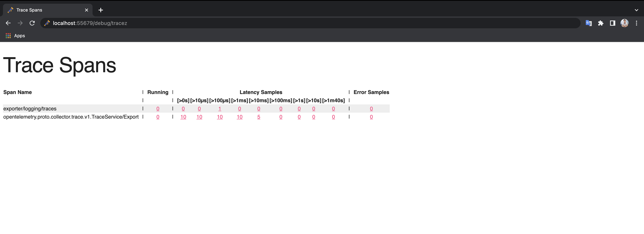644x234 pixels.
Task: Click the forward navigation arrow
Action: (20, 23)
